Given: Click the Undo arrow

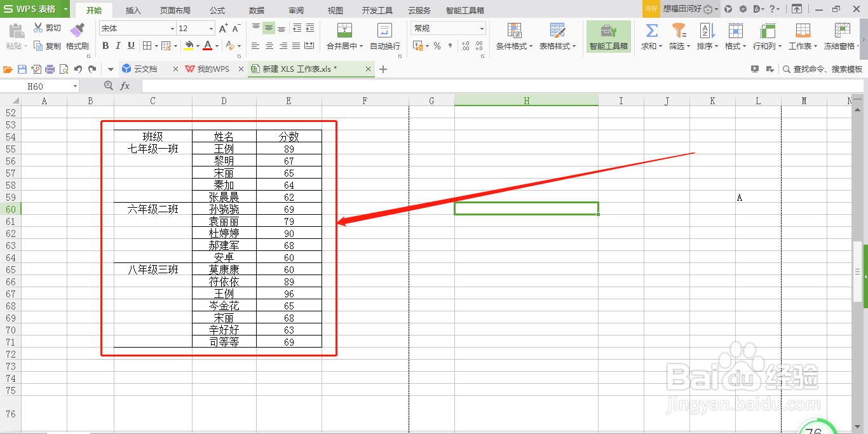Looking at the screenshot, I should pos(78,69).
